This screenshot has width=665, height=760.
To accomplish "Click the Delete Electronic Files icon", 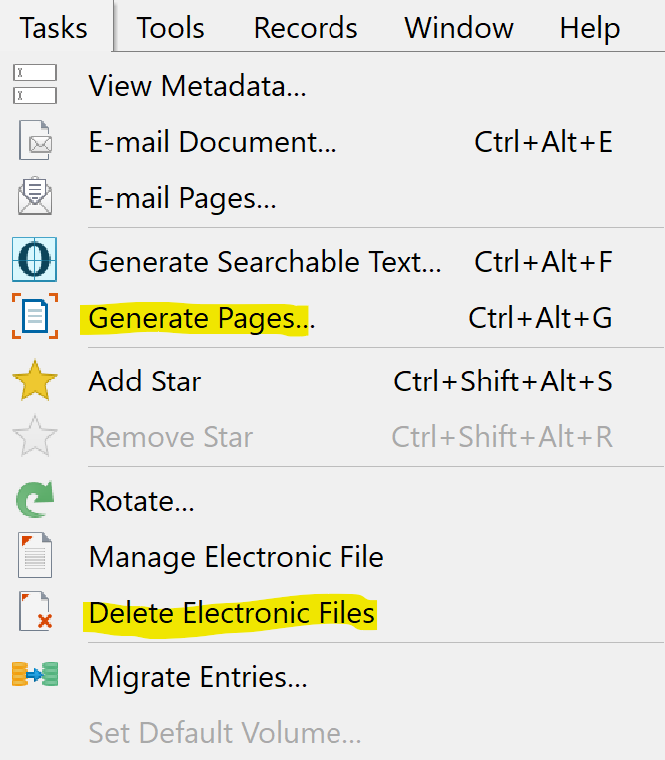I will tap(35, 611).
